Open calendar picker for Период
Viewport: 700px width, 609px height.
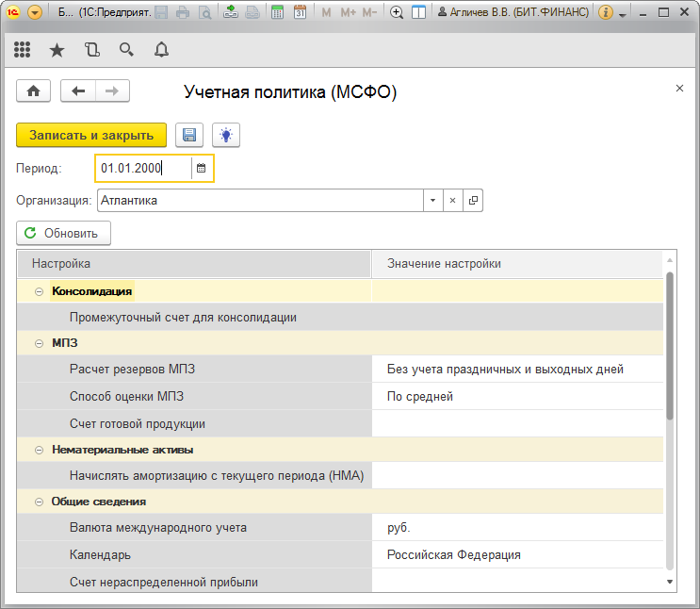tap(201, 169)
